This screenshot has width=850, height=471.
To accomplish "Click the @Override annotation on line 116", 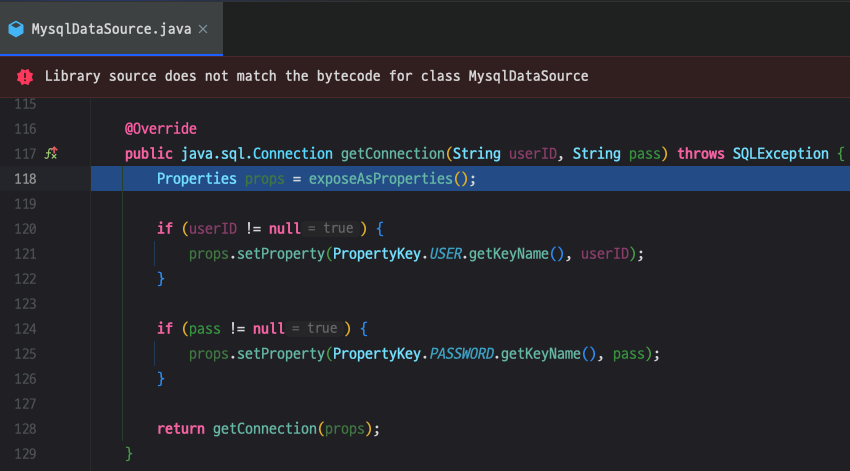I will click(x=160, y=128).
